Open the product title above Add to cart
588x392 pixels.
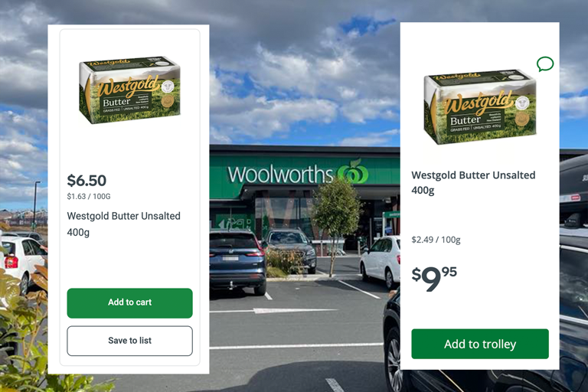tap(124, 224)
